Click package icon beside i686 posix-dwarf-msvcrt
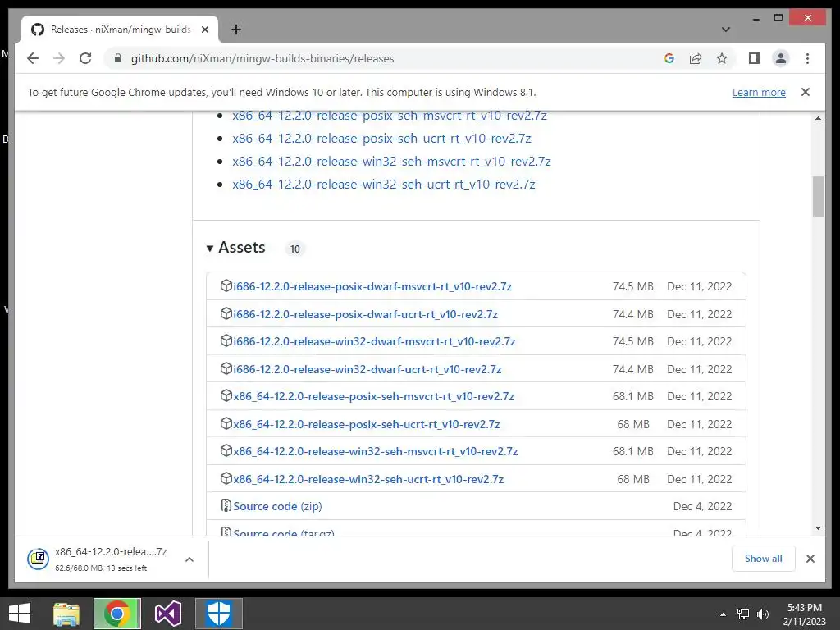Viewport: 840px width, 630px height. point(226,285)
